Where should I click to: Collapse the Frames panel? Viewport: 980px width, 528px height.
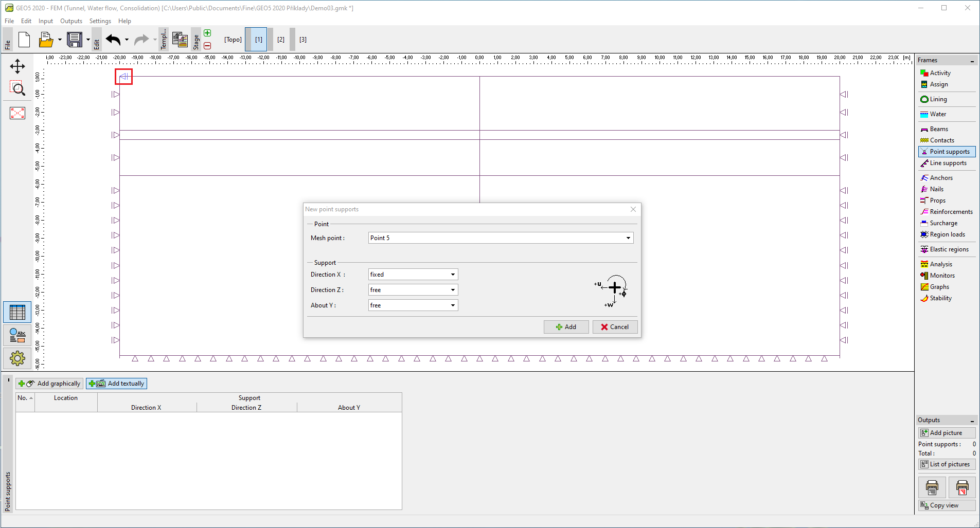click(972, 61)
